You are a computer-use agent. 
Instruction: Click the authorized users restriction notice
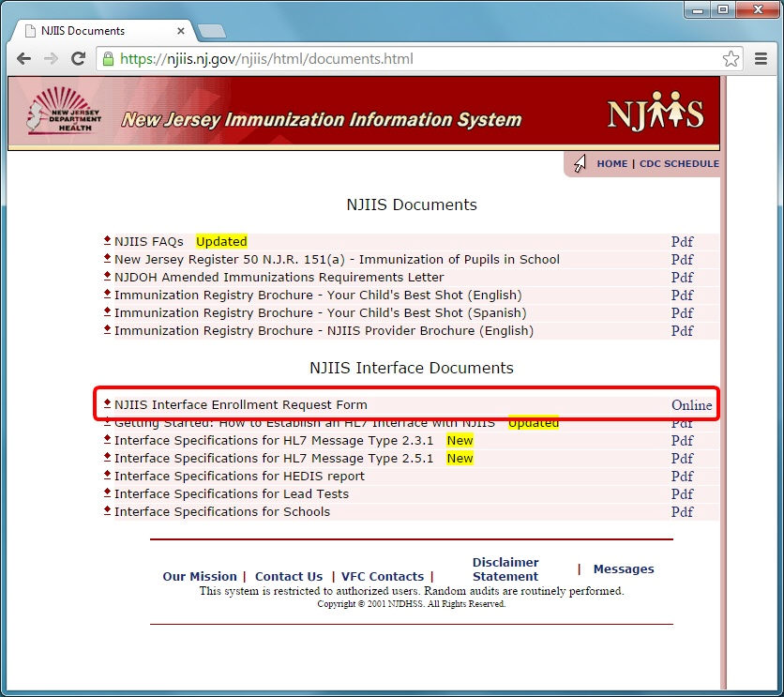[x=412, y=591]
